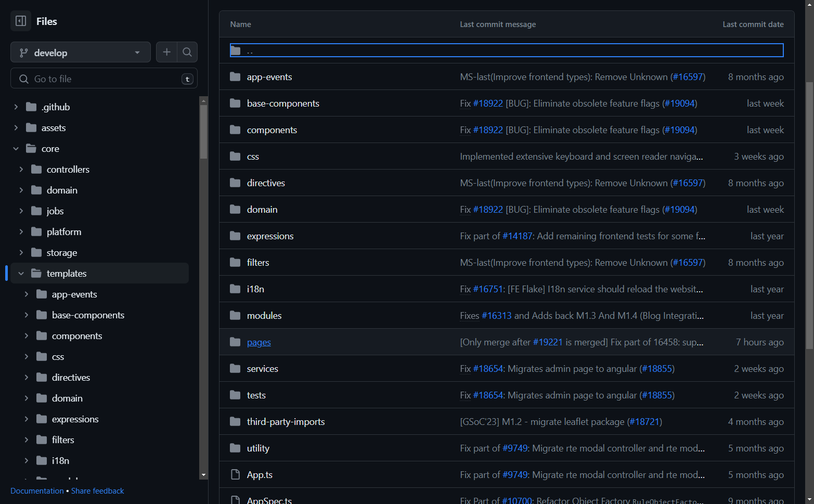This screenshot has height=504, width=814.
Task: Open the Share feedback link
Action: point(98,490)
